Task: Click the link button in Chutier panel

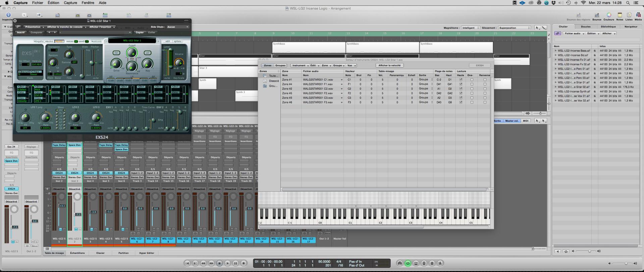Action: [557, 34]
